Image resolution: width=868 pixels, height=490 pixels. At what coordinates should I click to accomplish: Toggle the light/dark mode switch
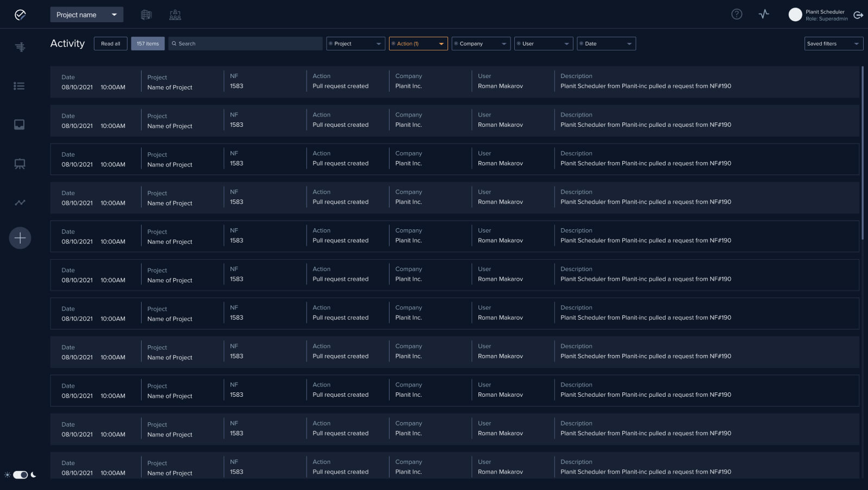(x=21, y=475)
